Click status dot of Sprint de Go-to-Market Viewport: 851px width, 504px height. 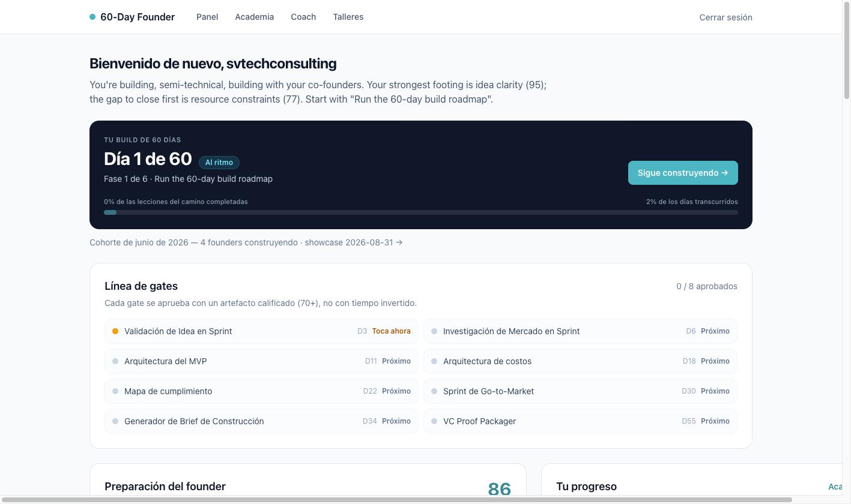pyautogui.click(x=434, y=391)
